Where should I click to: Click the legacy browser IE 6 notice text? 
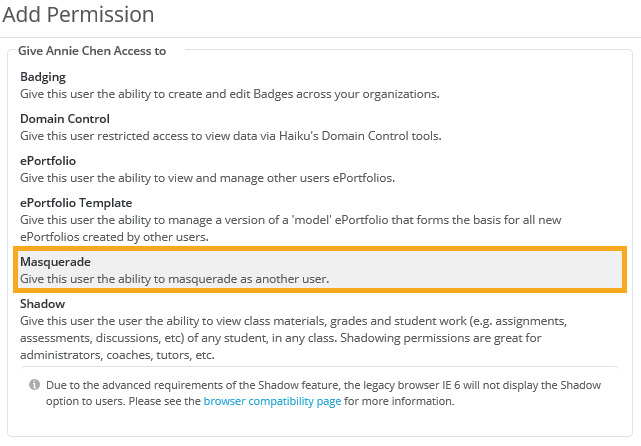(300, 385)
